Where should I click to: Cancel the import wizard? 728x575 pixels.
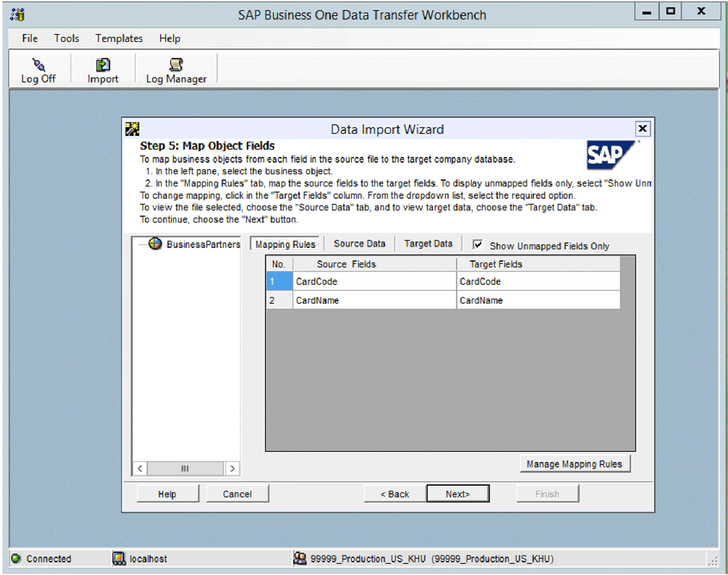tap(237, 494)
